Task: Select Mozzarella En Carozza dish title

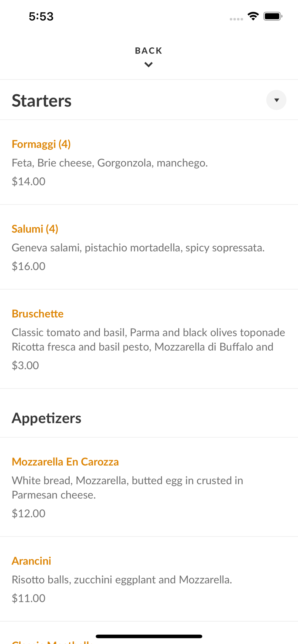Action: [x=65, y=462]
